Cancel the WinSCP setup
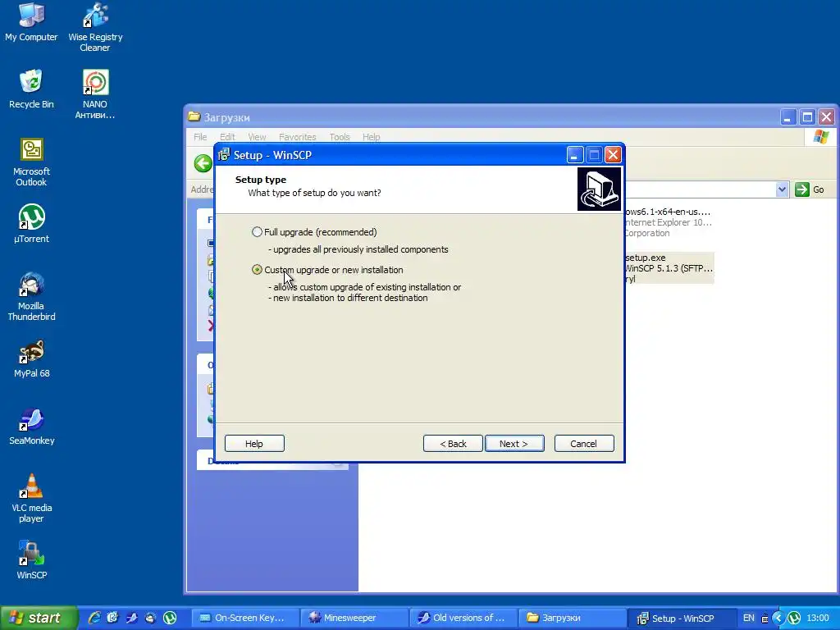Image resolution: width=840 pixels, height=630 pixels. click(584, 444)
